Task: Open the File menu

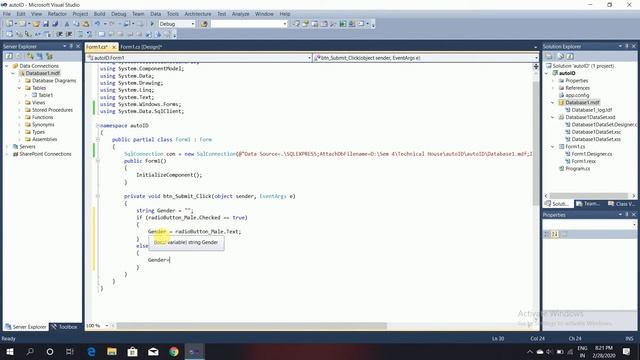Action: (x=7, y=14)
